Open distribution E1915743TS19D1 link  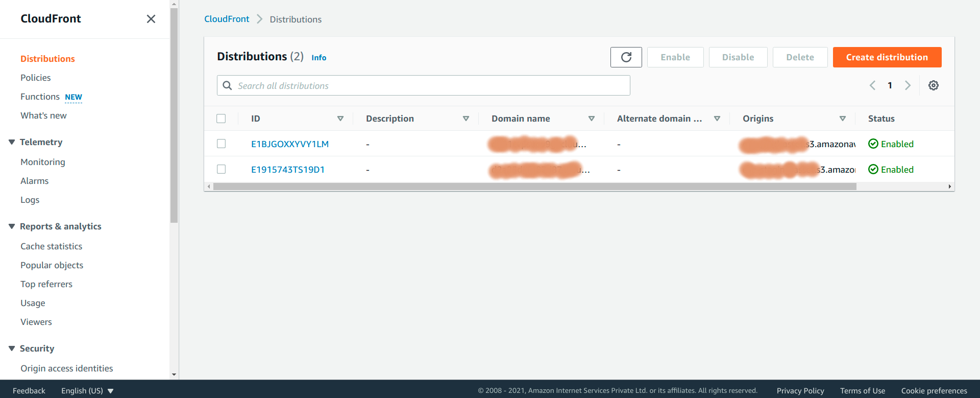point(288,170)
